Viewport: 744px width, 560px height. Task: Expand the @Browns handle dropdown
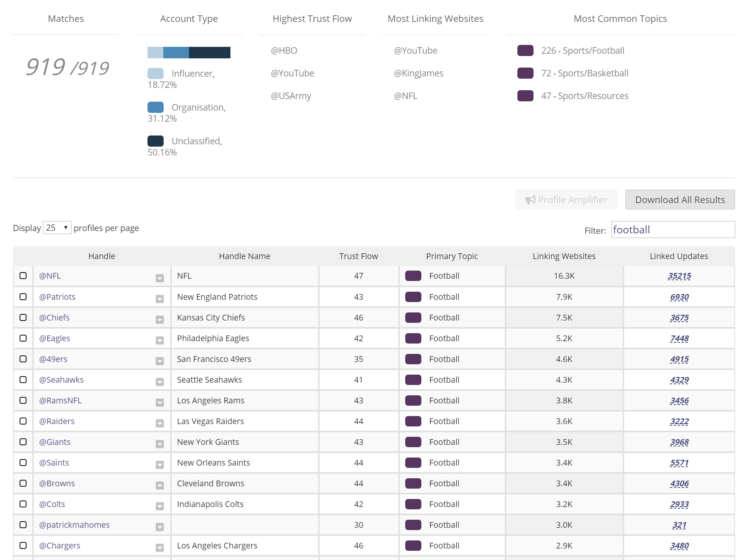(160, 486)
